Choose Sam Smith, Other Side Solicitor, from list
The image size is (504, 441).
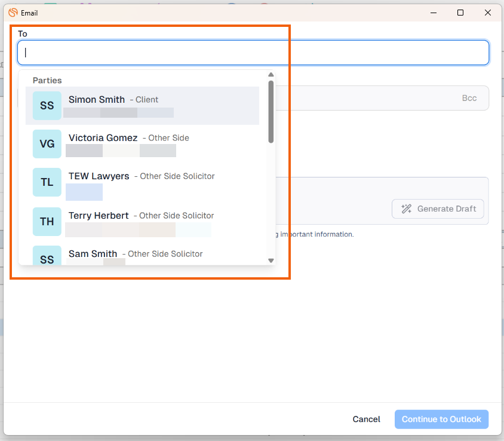pos(93,254)
